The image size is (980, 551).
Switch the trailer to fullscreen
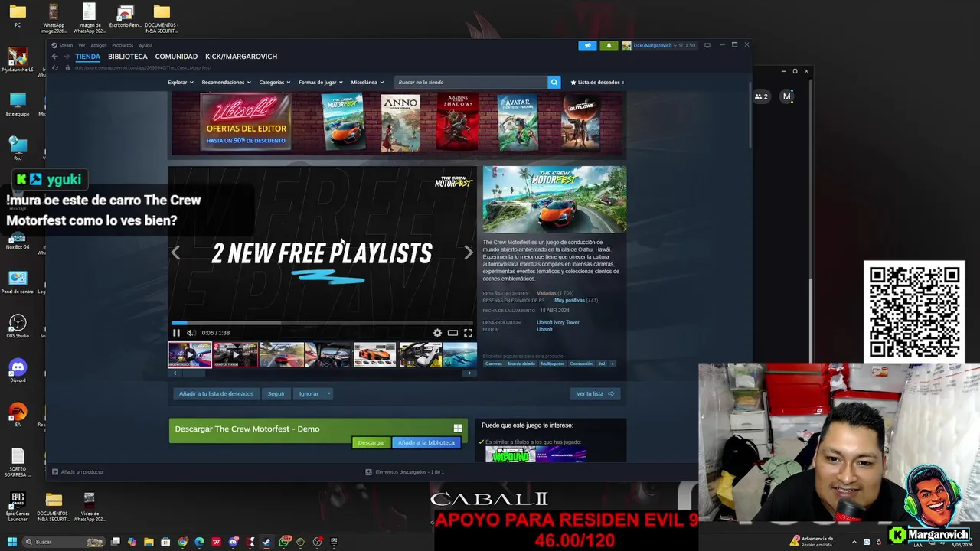(468, 333)
